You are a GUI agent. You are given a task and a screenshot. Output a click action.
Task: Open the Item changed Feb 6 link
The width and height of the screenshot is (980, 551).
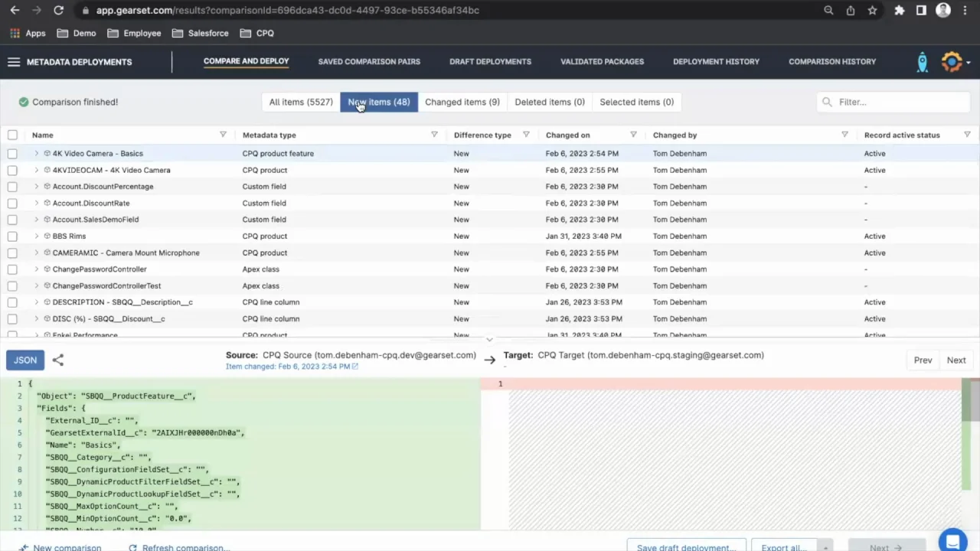pos(292,367)
